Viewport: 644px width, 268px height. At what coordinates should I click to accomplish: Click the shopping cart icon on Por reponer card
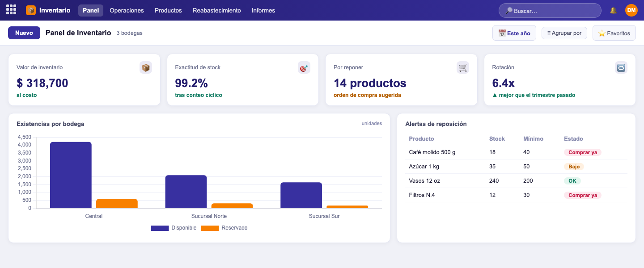coord(463,68)
